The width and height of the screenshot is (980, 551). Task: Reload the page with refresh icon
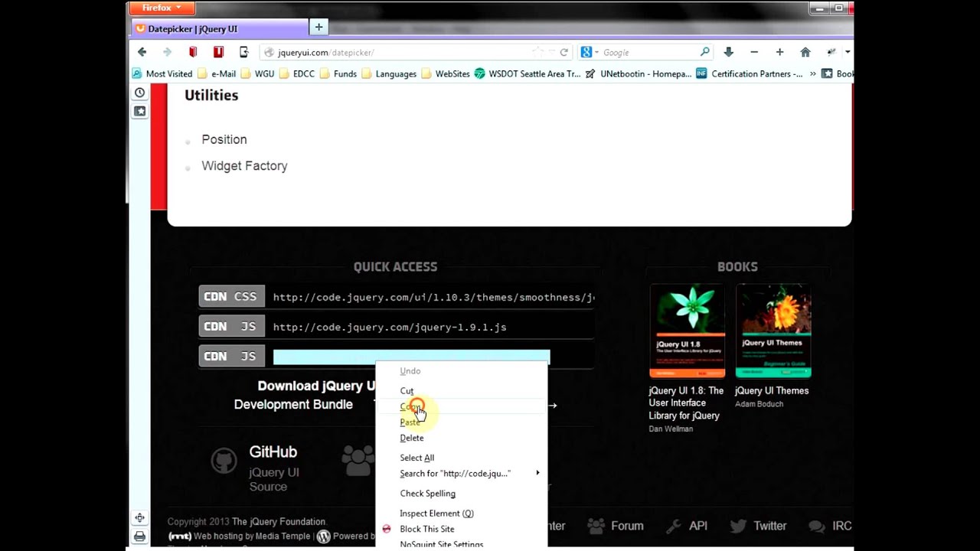click(x=564, y=52)
